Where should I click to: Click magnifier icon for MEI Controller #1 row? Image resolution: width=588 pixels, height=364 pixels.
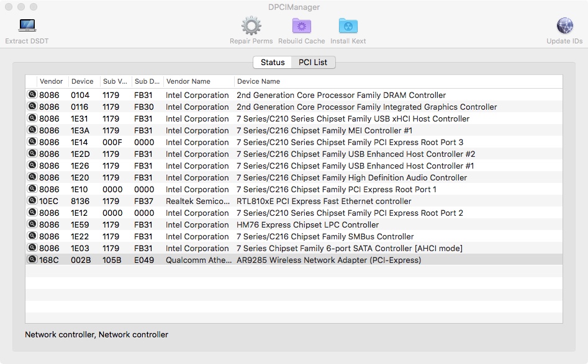pyautogui.click(x=32, y=130)
